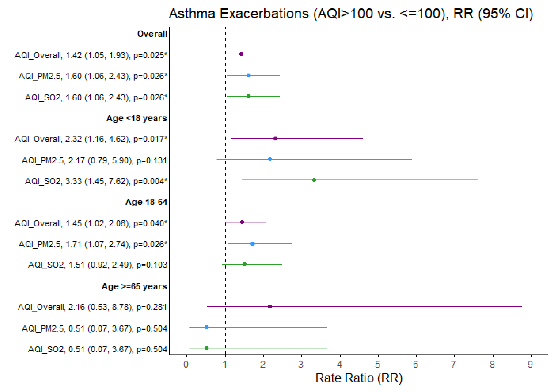This screenshot has height=392, width=554.
Task: Select the purple dot for AQI_Overall 2.32
Action: (275, 139)
